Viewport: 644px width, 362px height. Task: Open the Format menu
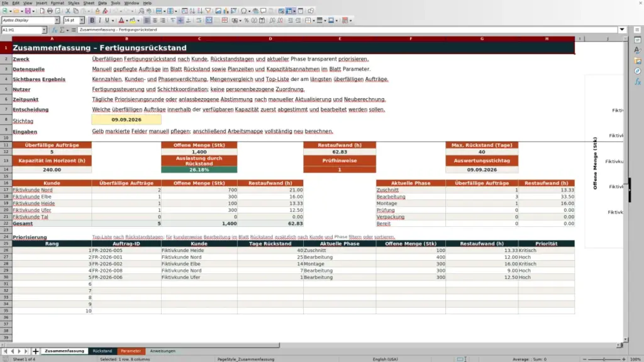(57, 3)
